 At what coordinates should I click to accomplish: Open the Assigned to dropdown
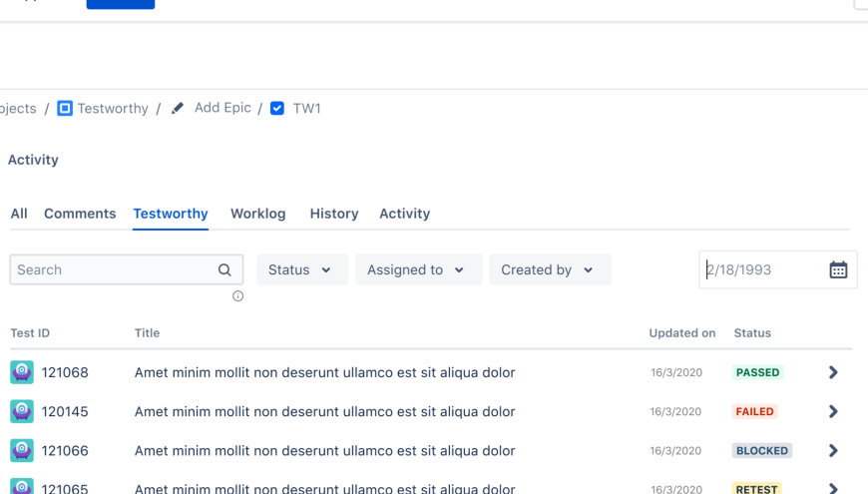pos(417,269)
